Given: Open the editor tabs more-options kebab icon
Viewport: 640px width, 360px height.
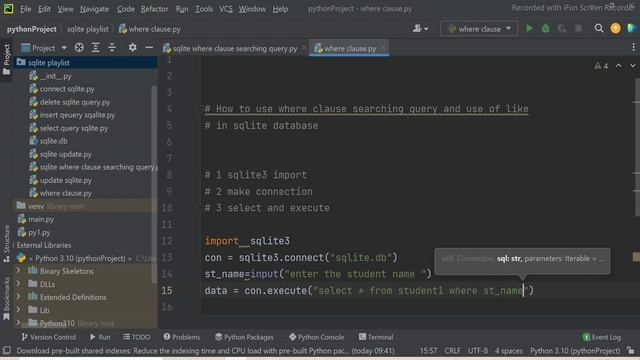Looking at the screenshot, I should click(633, 48).
